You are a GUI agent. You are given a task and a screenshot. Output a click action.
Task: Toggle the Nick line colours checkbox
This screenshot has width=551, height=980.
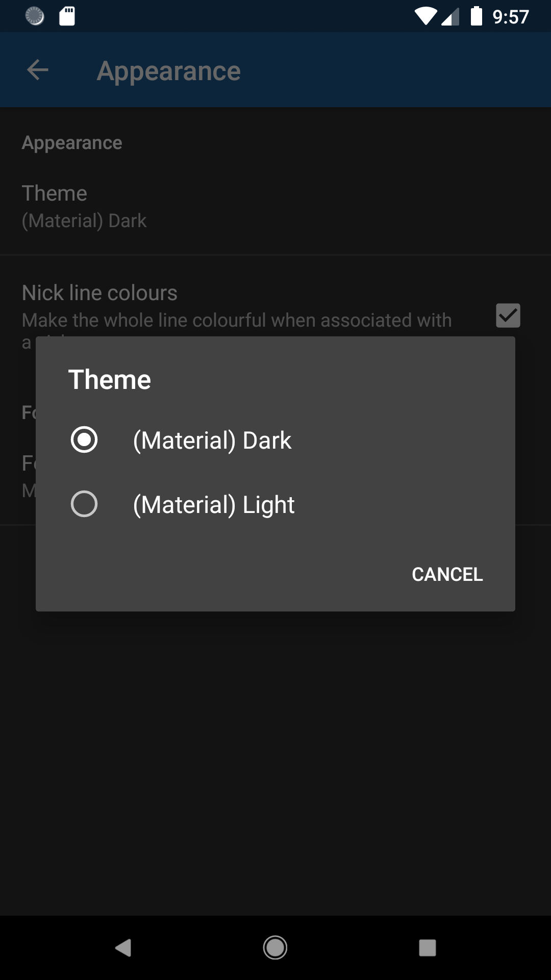(508, 315)
